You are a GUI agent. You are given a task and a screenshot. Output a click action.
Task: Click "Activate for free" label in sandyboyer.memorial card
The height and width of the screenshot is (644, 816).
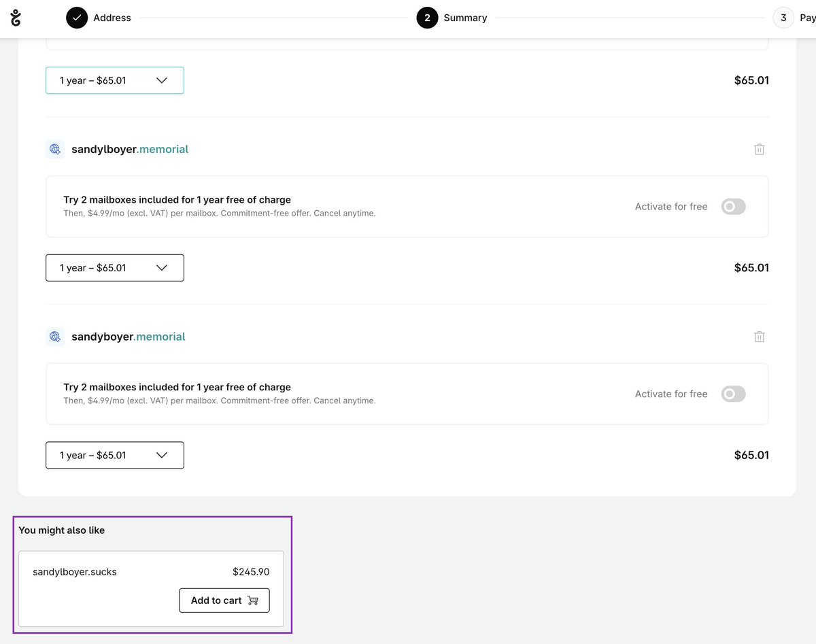(671, 394)
